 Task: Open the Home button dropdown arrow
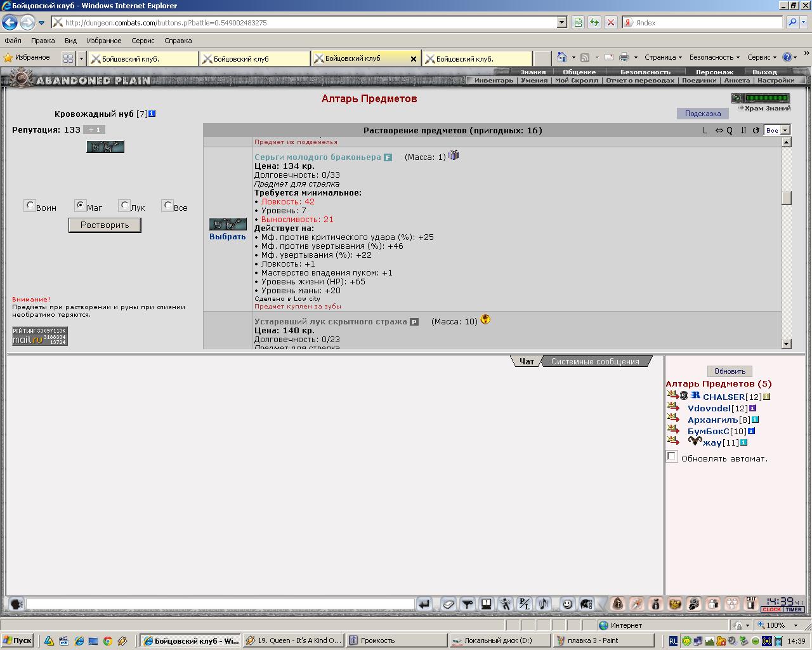(573, 57)
